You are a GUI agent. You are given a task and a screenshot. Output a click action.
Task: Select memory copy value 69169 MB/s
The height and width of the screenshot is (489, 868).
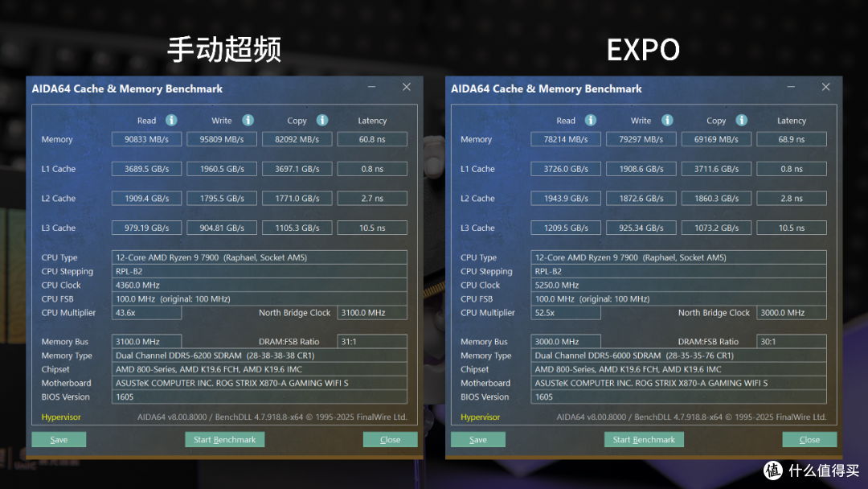tap(716, 139)
